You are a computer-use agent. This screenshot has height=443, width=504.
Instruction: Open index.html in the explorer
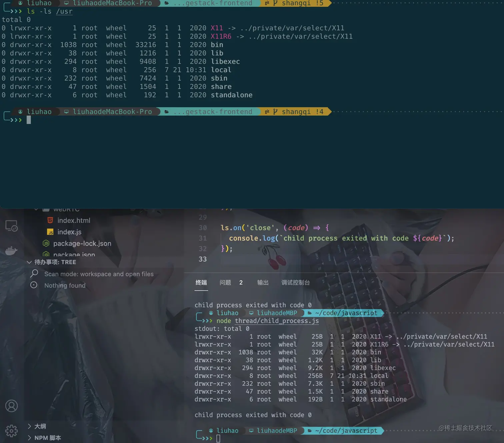74,220
